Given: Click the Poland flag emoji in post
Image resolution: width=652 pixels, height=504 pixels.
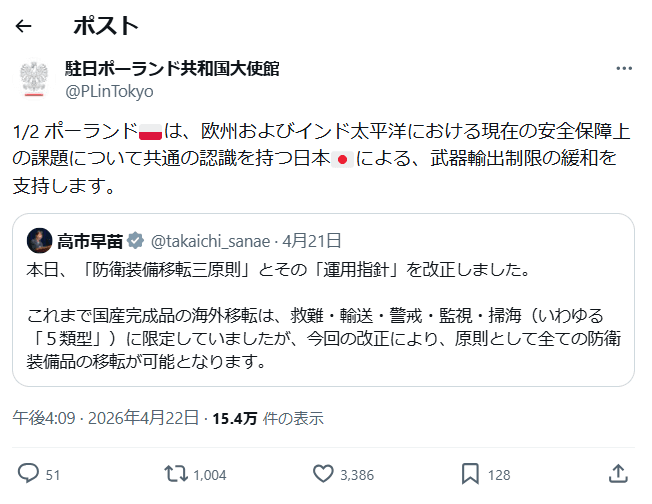Looking at the screenshot, I should pos(149,133).
